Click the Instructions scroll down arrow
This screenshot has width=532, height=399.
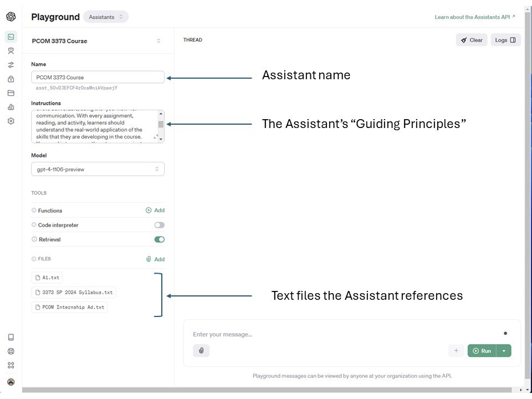(161, 139)
